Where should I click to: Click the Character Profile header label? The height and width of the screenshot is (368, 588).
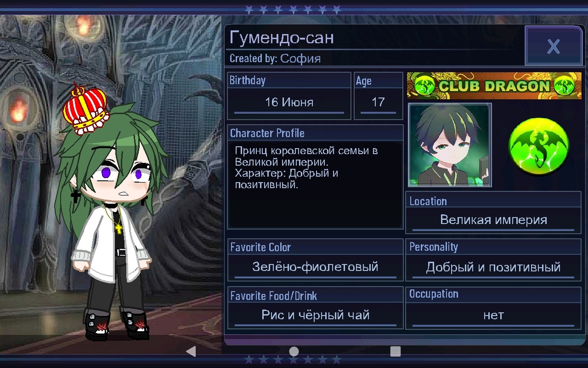click(267, 133)
